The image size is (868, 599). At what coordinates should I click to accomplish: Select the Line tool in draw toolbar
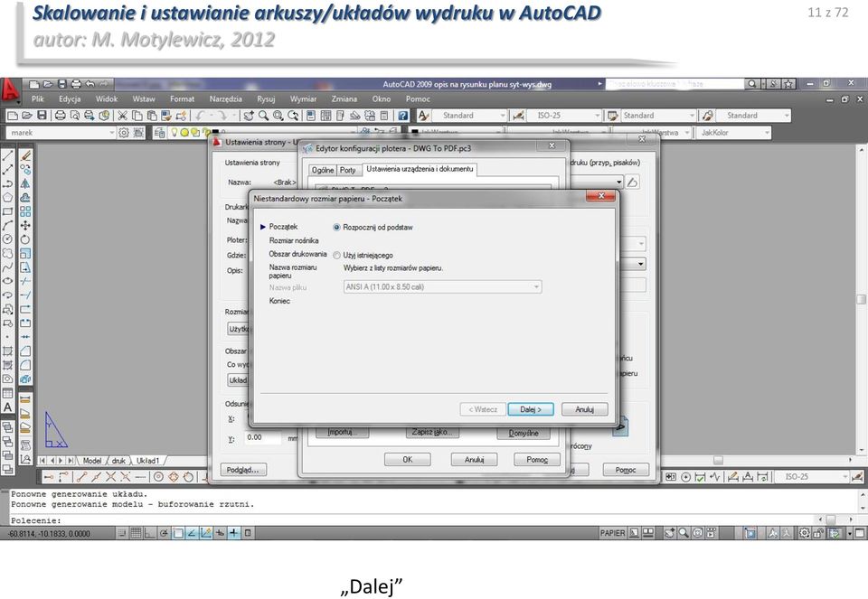point(8,156)
